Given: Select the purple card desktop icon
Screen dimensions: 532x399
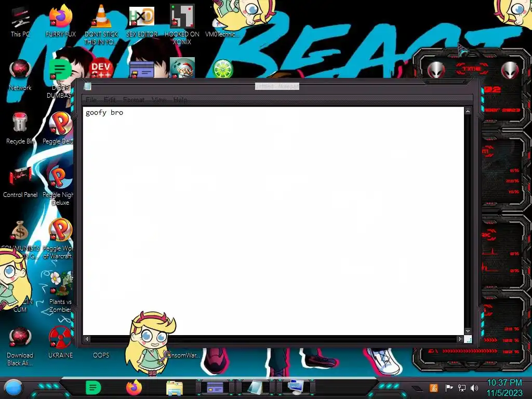Looking at the screenshot, I should (142, 70).
